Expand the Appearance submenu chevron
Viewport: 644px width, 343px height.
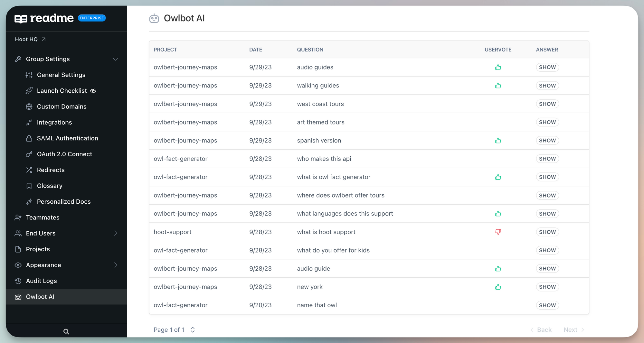116,265
